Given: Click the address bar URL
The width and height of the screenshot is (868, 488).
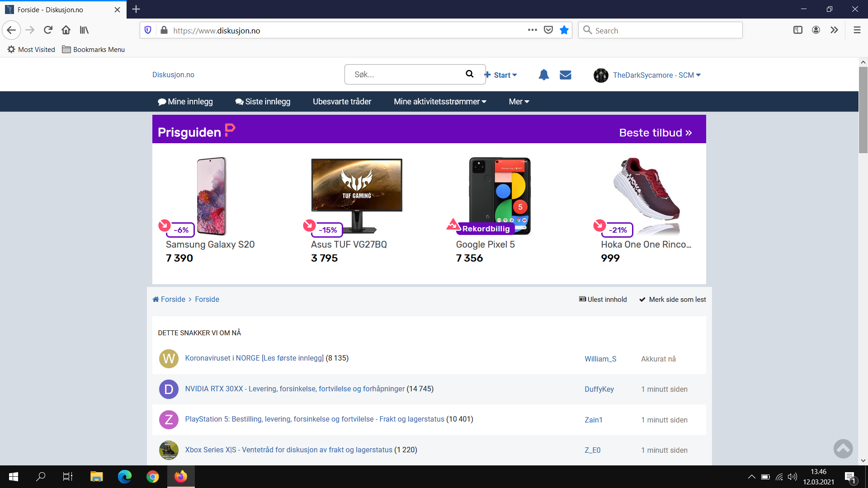Looking at the screenshot, I should (217, 30).
